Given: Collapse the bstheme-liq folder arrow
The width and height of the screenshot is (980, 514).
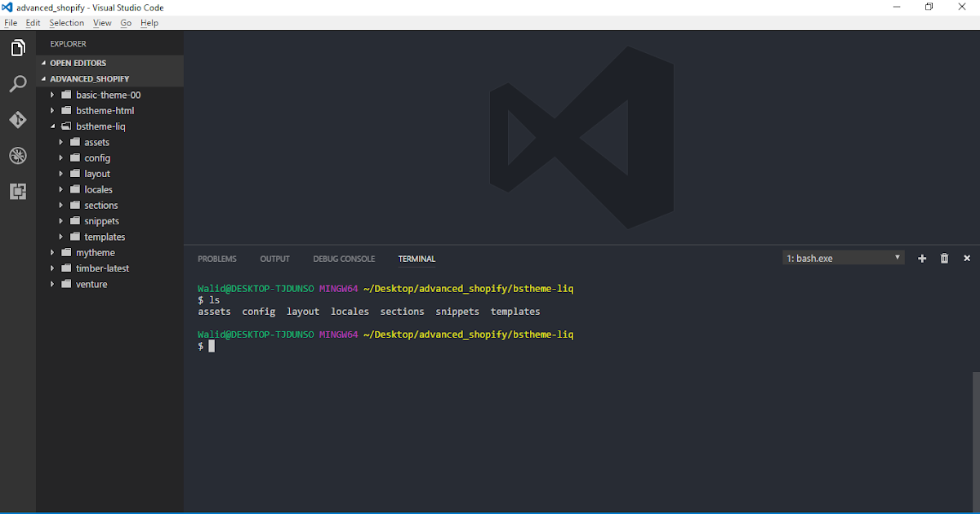Looking at the screenshot, I should 52,126.
